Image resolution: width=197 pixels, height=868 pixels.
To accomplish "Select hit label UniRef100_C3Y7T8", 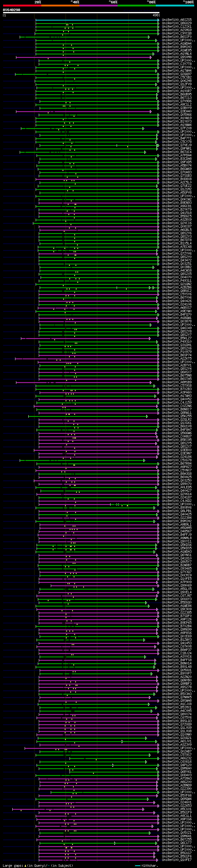I will pos(177,64).
